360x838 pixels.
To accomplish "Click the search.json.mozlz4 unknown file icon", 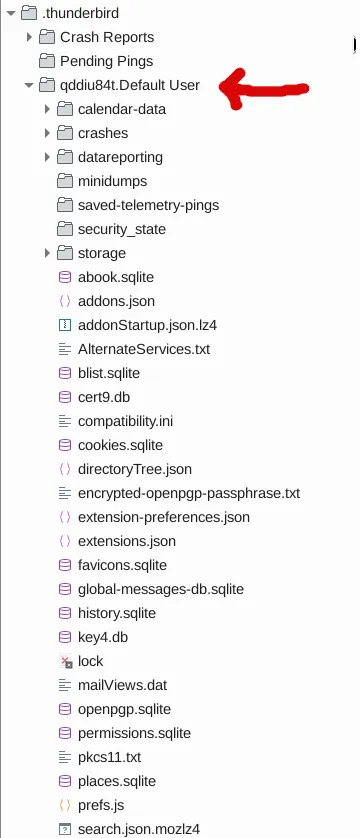I will 65,829.
